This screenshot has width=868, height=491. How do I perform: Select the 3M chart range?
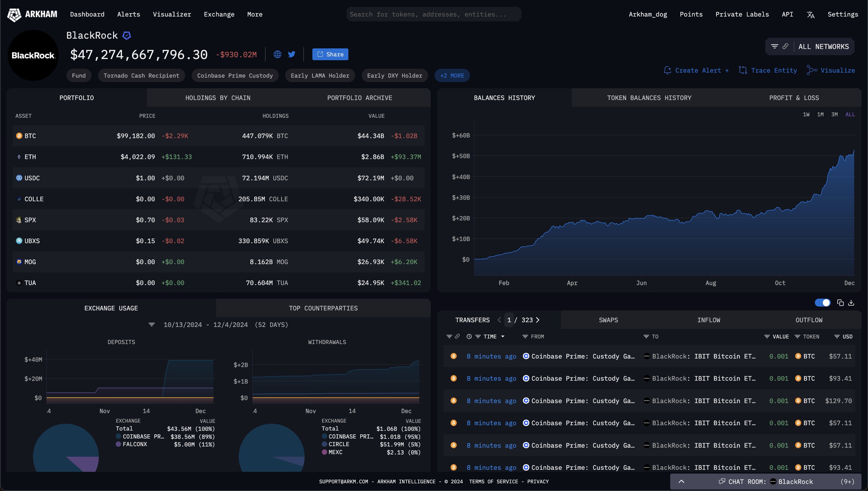834,115
